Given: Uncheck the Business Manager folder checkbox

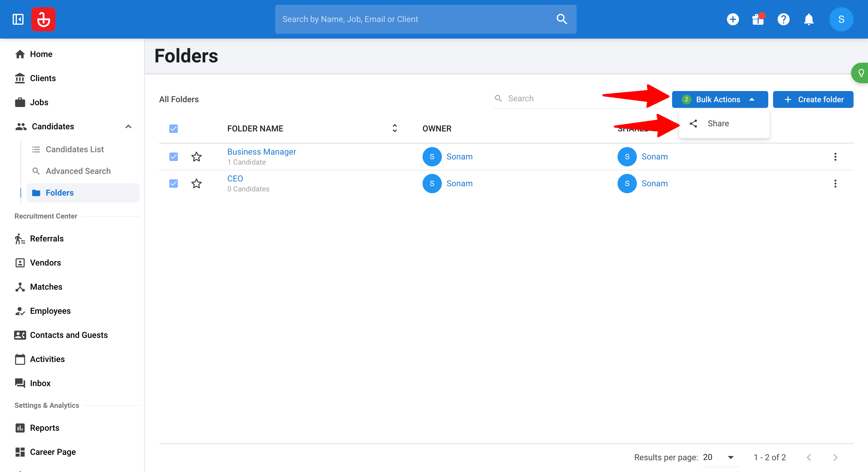Looking at the screenshot, I should point(174,157).
